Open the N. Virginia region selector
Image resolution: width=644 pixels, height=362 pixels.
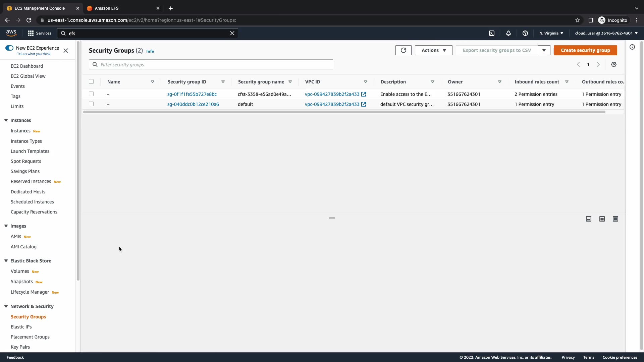tap(551, 33)
